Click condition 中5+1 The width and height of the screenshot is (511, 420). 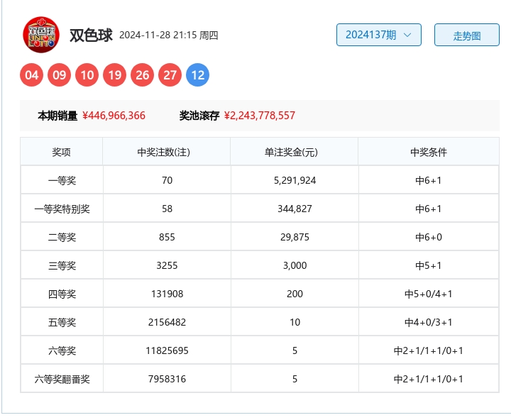click(x=429, y=265)
